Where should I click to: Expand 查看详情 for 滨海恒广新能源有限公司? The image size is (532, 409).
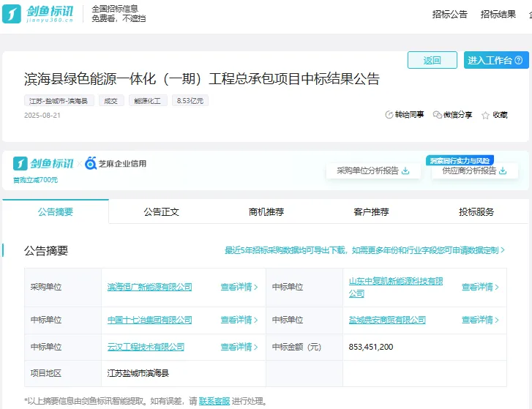pyautogui.click(x=239, y=288)
